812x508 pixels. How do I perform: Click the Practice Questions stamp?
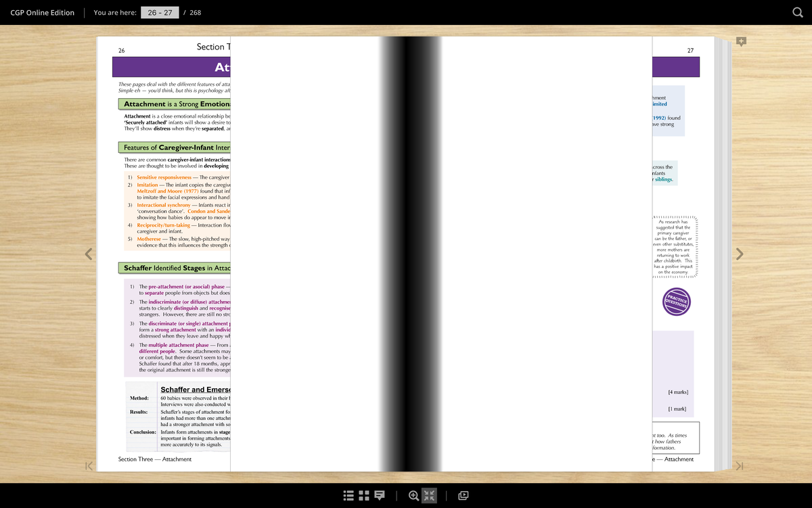point(675,302)
